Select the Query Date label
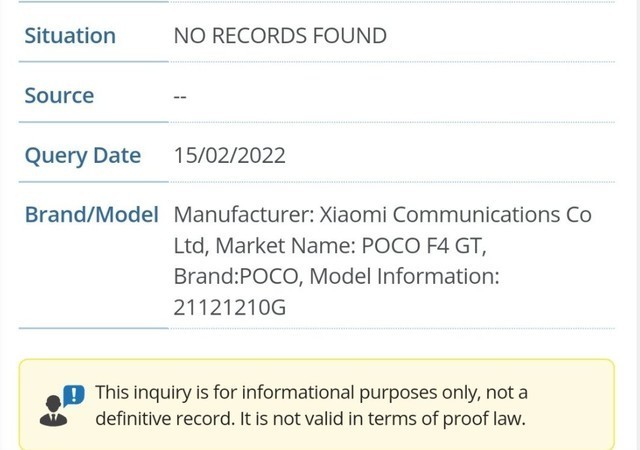The height and width of the screenshot is (450, 640). pos(82,156)
